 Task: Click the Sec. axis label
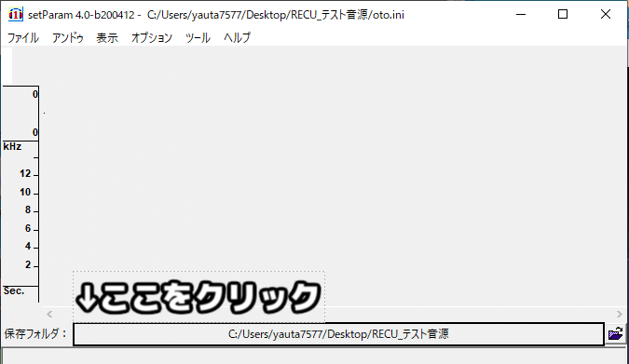coord(14,291)
